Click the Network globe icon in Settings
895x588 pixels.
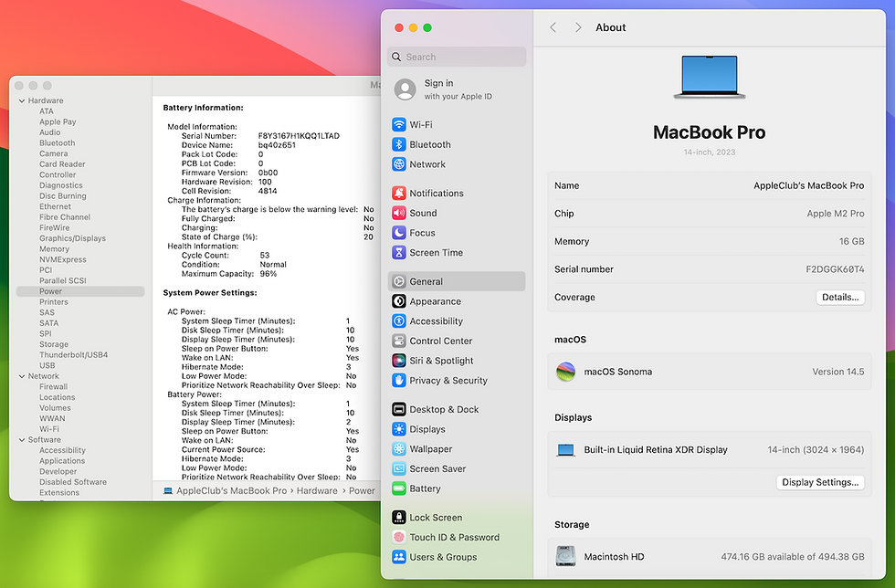click(399, 164)
